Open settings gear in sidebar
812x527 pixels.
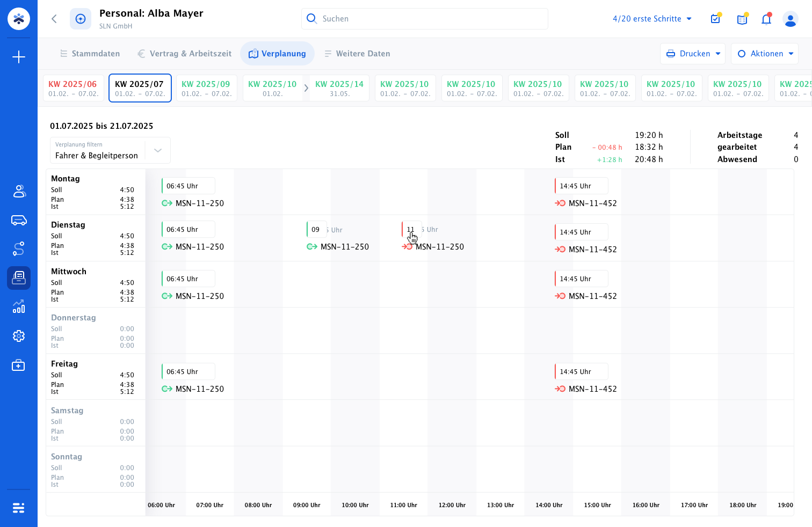[19, 336]
